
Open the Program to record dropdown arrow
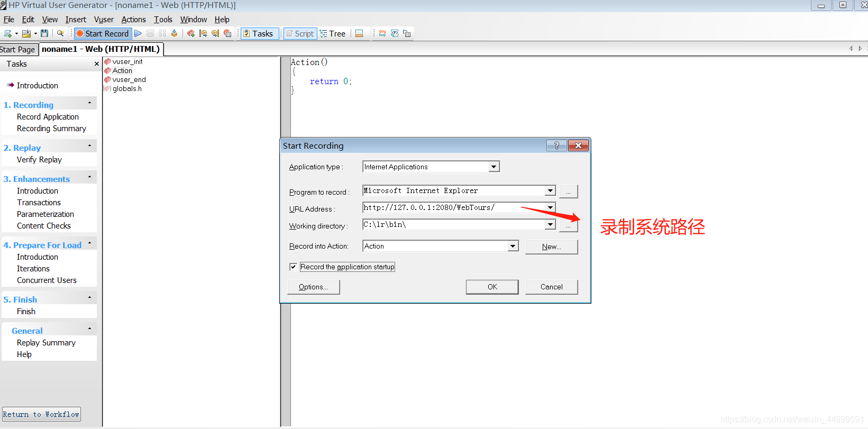click(x=550, y=190)
